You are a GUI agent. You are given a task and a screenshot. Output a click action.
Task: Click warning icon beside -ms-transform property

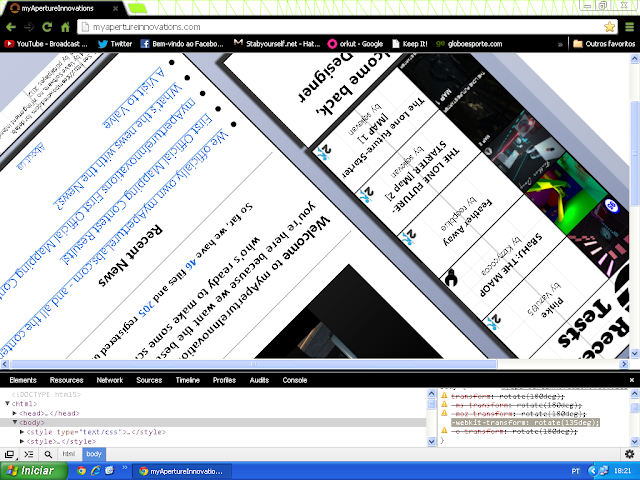pos(444,404)
